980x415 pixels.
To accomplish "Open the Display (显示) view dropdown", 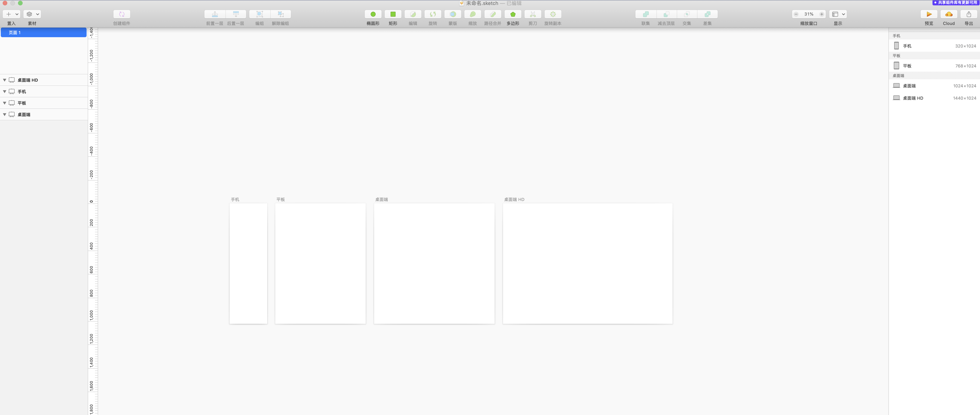I will [x=838, y=14].
